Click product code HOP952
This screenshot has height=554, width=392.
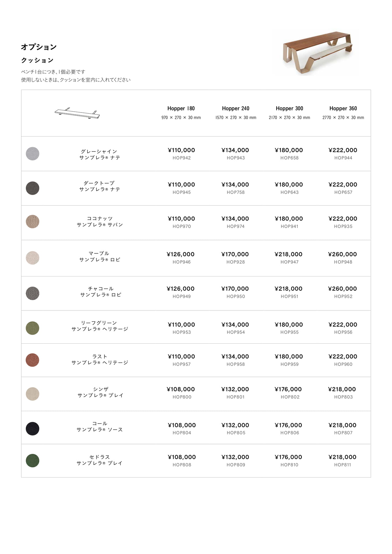pyautogui.click(x=343, y=296)
